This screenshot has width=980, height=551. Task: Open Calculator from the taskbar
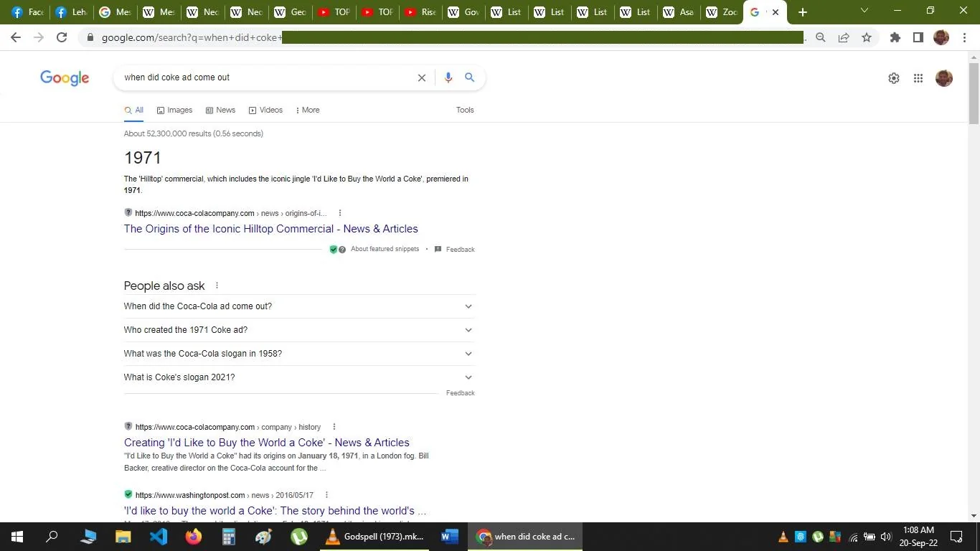[229, 537]
